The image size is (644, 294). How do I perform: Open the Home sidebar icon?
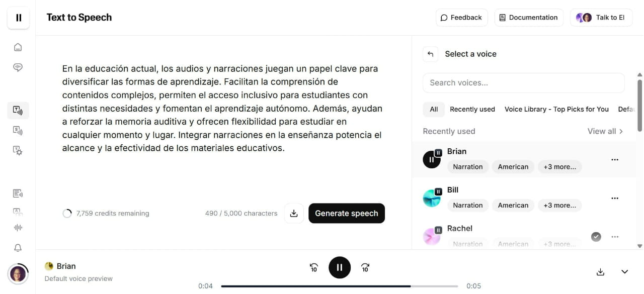(18, 47)
